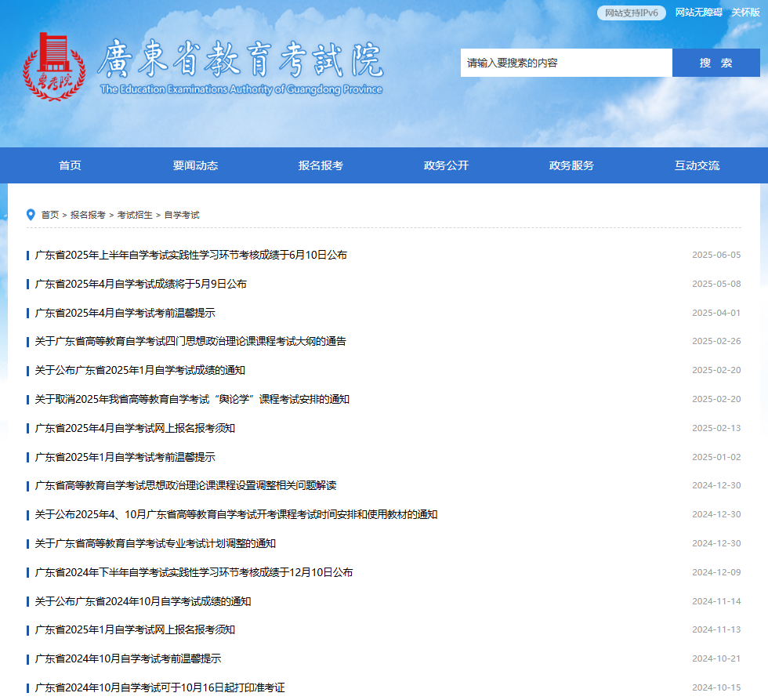Click 考试招生 in the breadcrumb

click(135, 215)
